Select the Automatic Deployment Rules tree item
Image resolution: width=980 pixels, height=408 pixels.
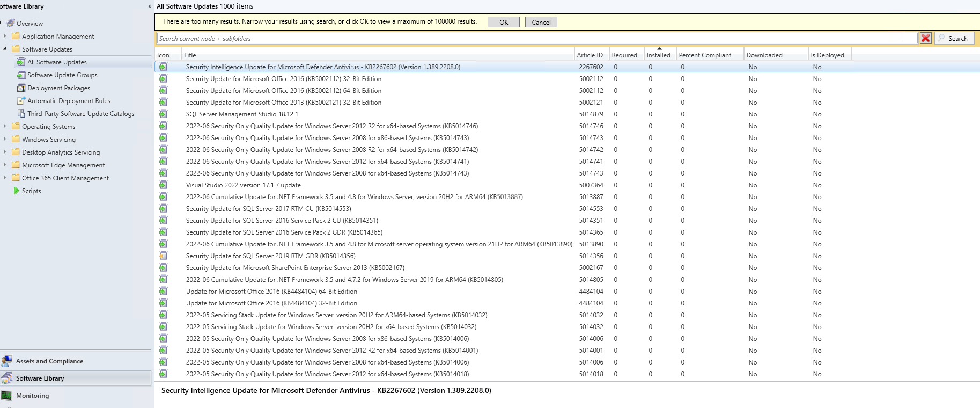(x=69, y=100)
